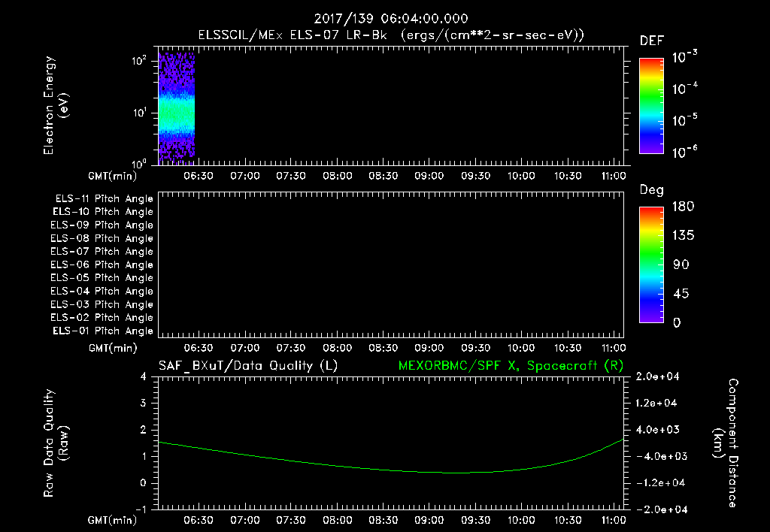Click the 4 tick on Raw Data Quality axis
Viewport: 770px width, 532px height.
[144, 377]
